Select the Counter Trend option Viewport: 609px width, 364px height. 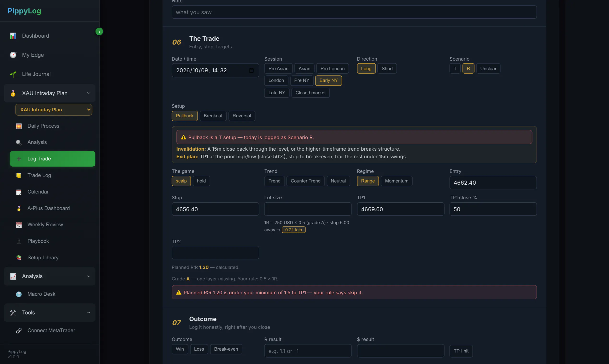305,181
